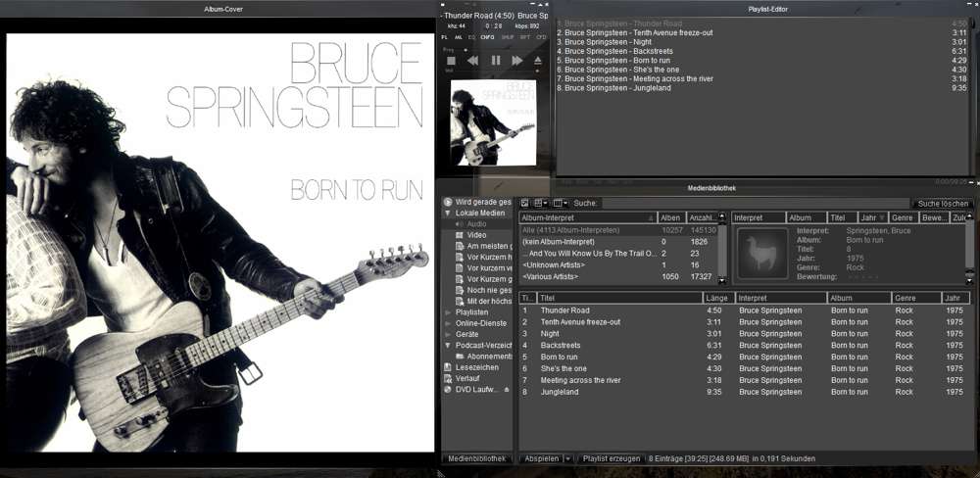
Task: Toggle the RPT repeat mode
Action: (x=525, y=37)
